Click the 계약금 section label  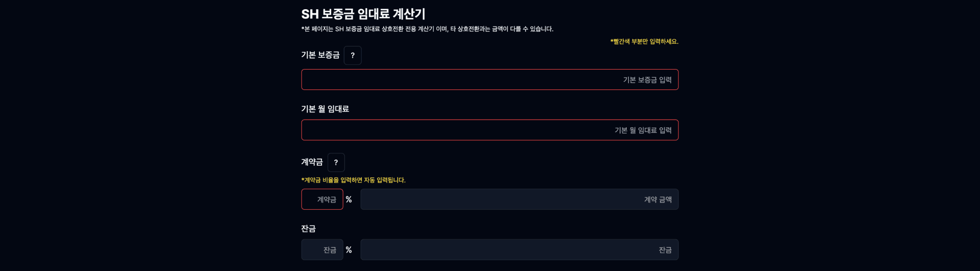[312, 162]
